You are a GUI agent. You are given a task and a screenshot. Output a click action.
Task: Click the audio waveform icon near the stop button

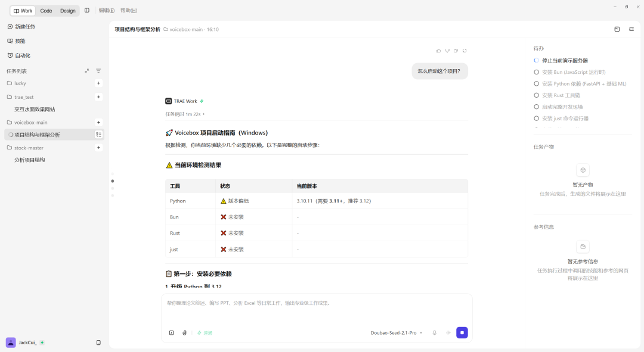coord(448,333)
